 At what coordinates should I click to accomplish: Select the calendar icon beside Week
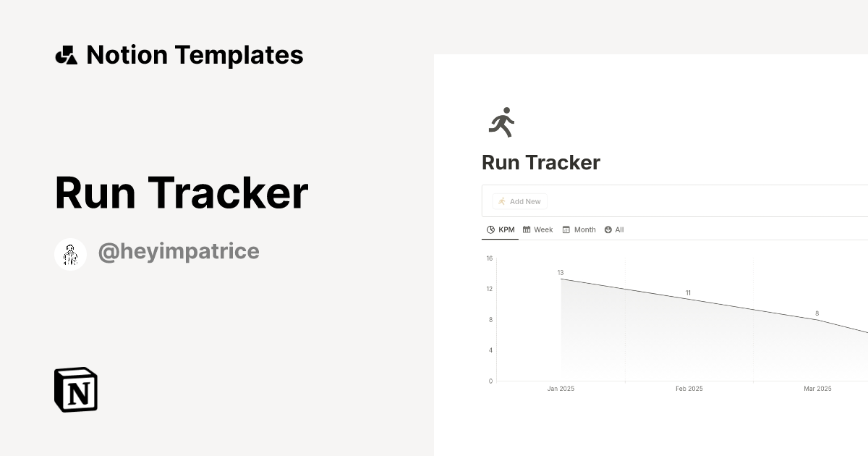(526, 229)
